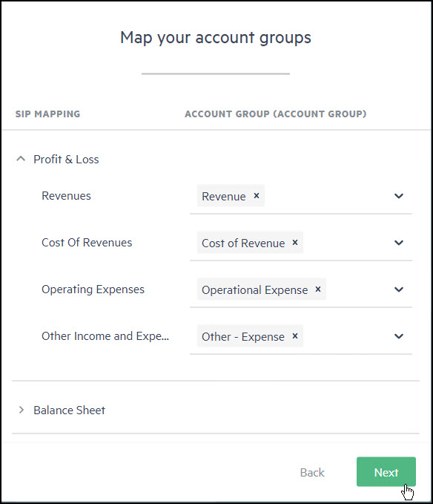This screenshot has height=504, width=433.
Task: Click the Revenue tag chip
Action: [x=231, y=196]
